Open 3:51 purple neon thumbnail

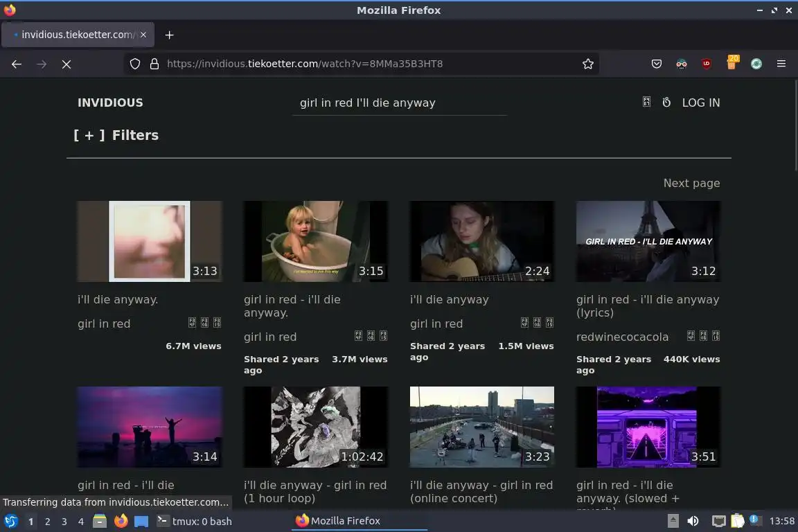(648, 427)
